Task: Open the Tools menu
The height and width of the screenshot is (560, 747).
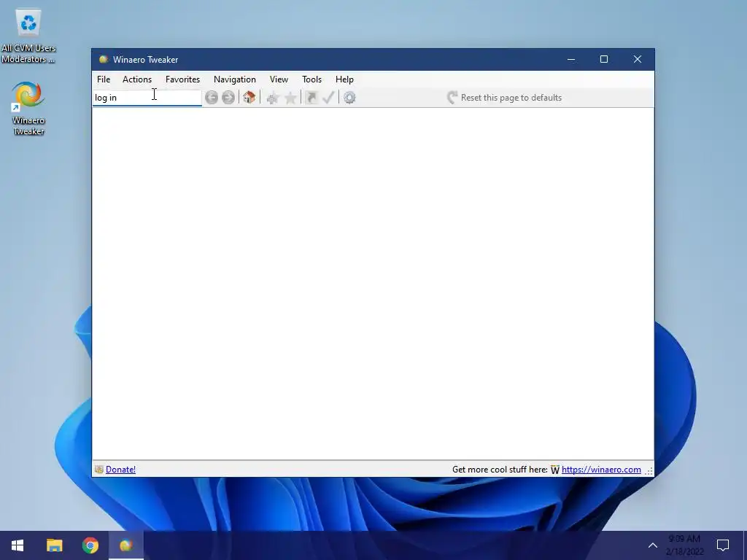Action: (312, 79)
